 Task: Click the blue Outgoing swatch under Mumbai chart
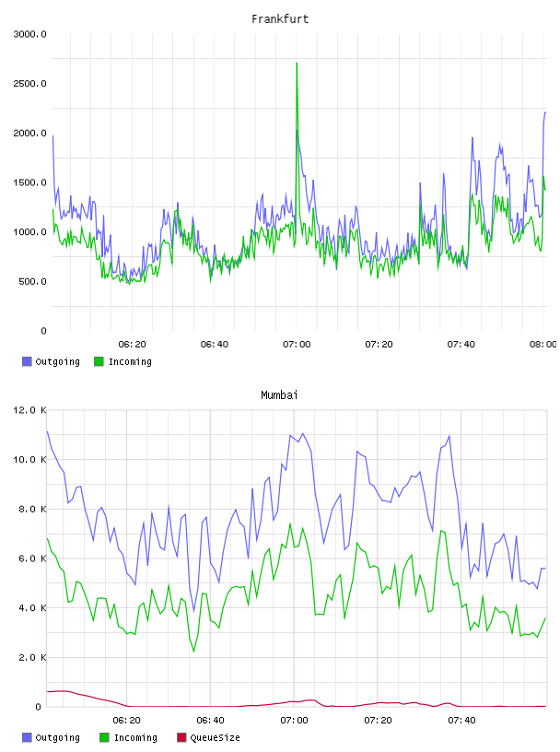click(x=27, y=737)
